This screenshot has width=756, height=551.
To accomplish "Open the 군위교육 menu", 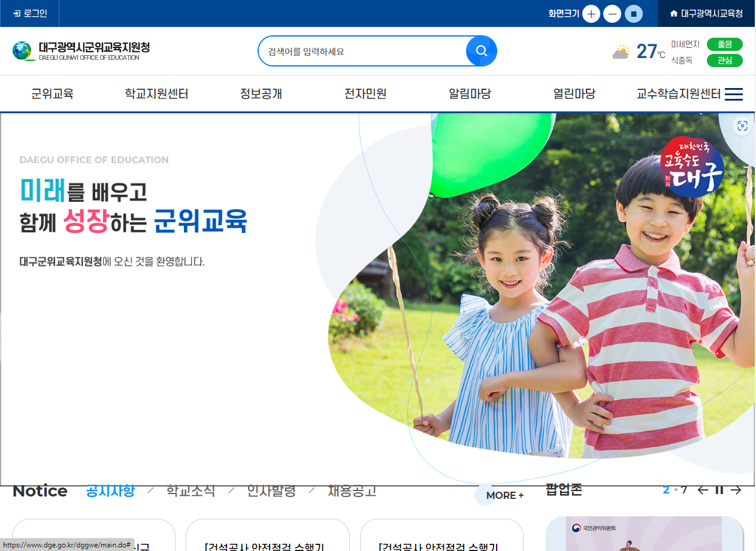I will (x=53, y=93).
